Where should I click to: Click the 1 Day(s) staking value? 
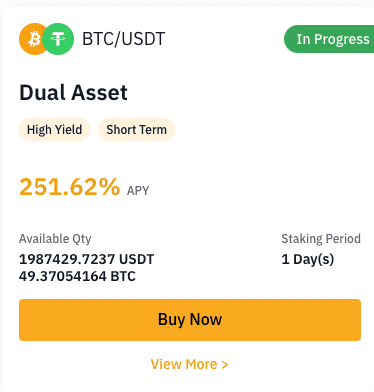coord(308,259)
